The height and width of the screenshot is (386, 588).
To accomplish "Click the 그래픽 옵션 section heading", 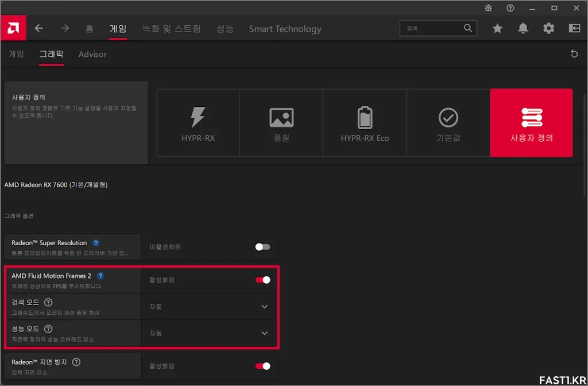I will (19, 216).
